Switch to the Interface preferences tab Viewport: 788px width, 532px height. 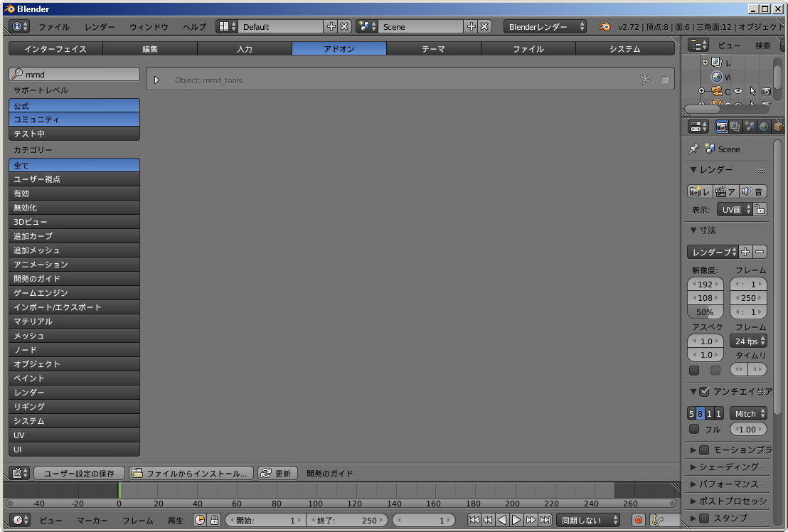pos(55,49)
